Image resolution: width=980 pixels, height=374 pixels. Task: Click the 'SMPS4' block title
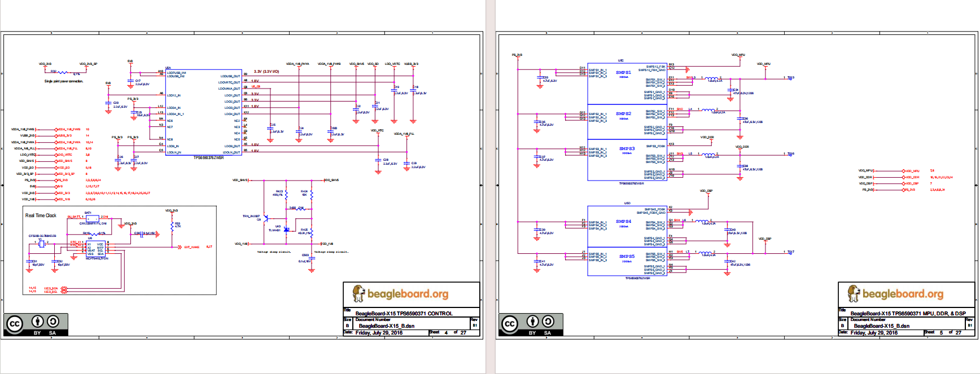click(623, 222)
